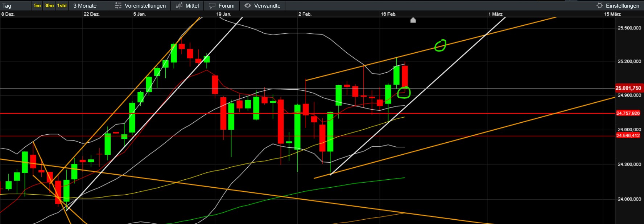644x224 pixels.
Task: Click the 24.000,000 price axis label
Action: [629, 199]
